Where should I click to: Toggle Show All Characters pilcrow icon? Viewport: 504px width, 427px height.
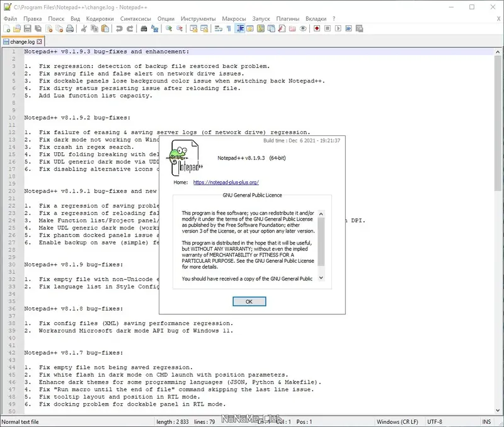[229, 29]
